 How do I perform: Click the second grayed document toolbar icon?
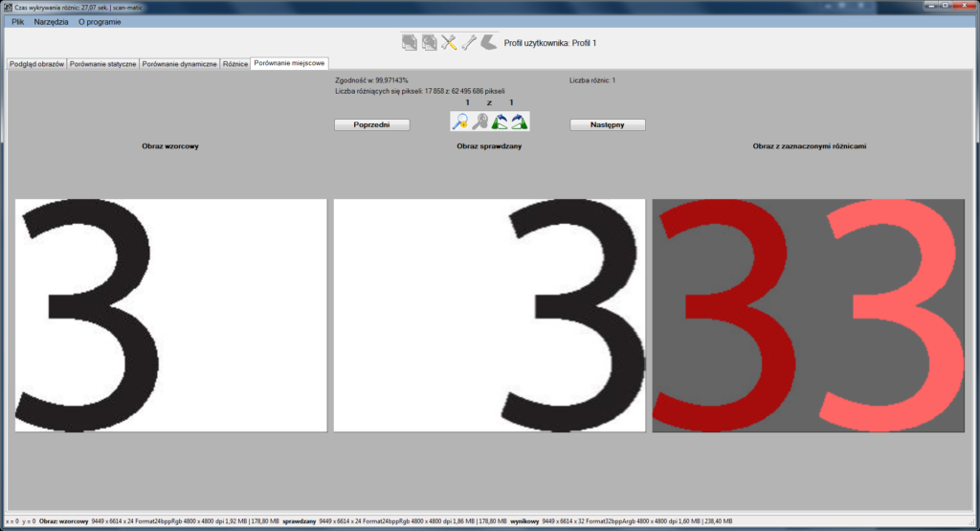(x=430, y=42)
